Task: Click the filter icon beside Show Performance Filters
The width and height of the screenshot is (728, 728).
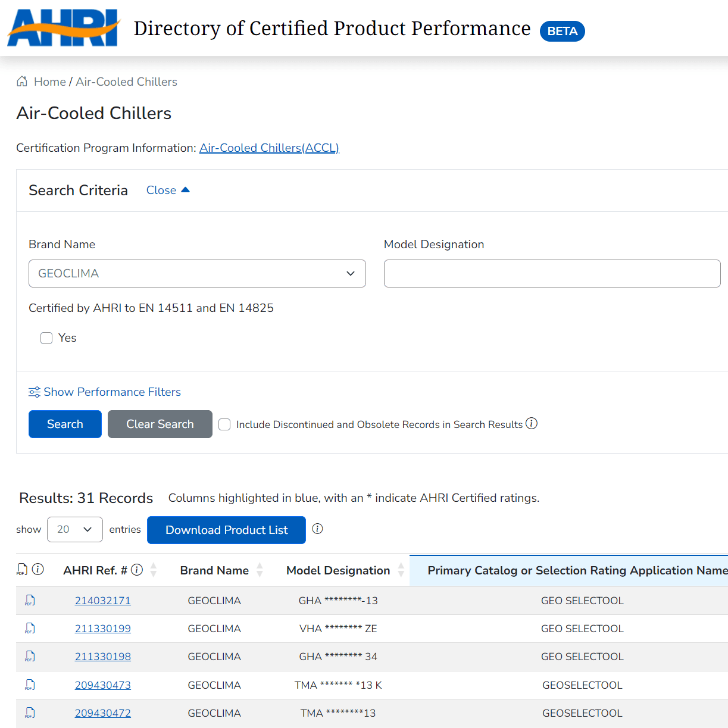Action: tap(34, 392)
